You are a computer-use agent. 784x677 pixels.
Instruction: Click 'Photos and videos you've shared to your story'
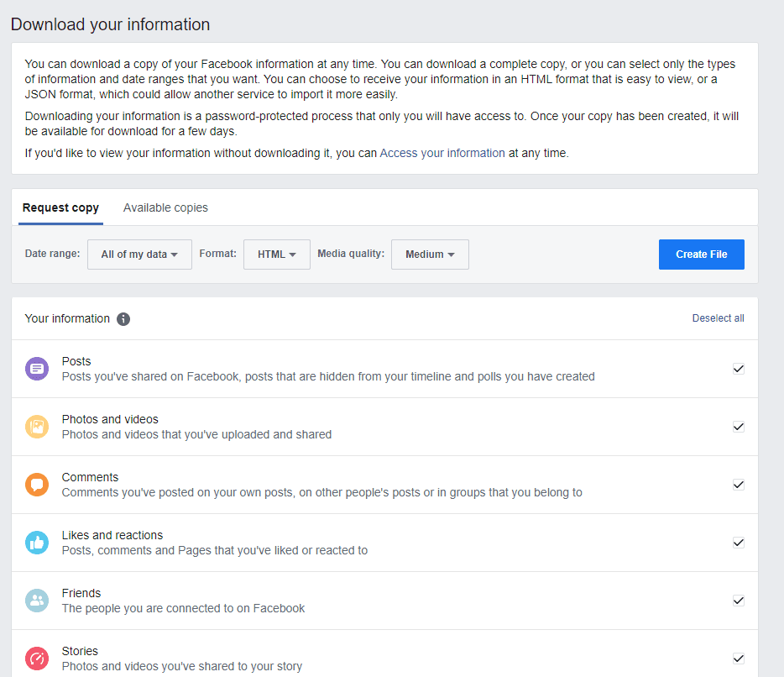pyautogui.click(x=182, y=666)
